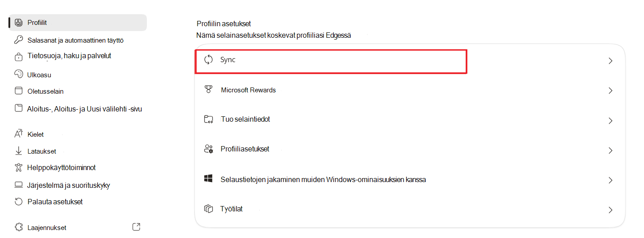Image resolution: width=644 pixels, height=238 pixels.
Task: Expand Windows-ominaisuuksien sharing row chevron
Action: [x=611, y=180]
